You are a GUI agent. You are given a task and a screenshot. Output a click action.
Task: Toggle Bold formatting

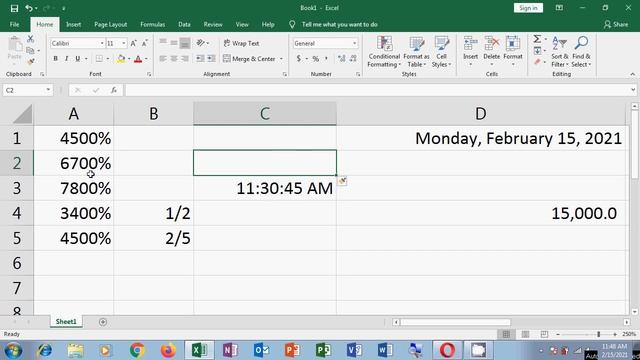coord(56,59)
